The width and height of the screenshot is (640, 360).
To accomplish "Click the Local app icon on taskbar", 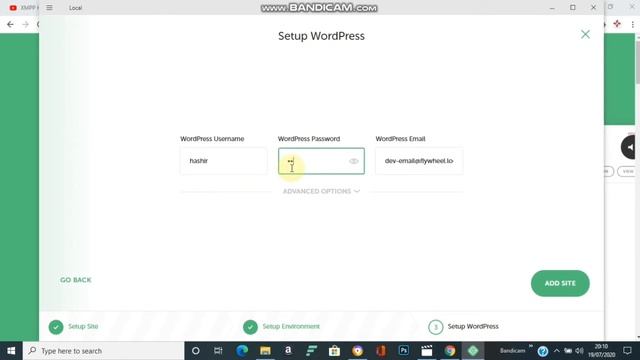I will (473, 351).
